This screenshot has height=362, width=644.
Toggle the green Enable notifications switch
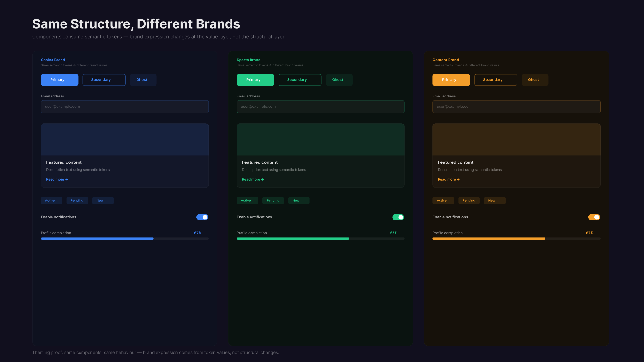point(398,217)
